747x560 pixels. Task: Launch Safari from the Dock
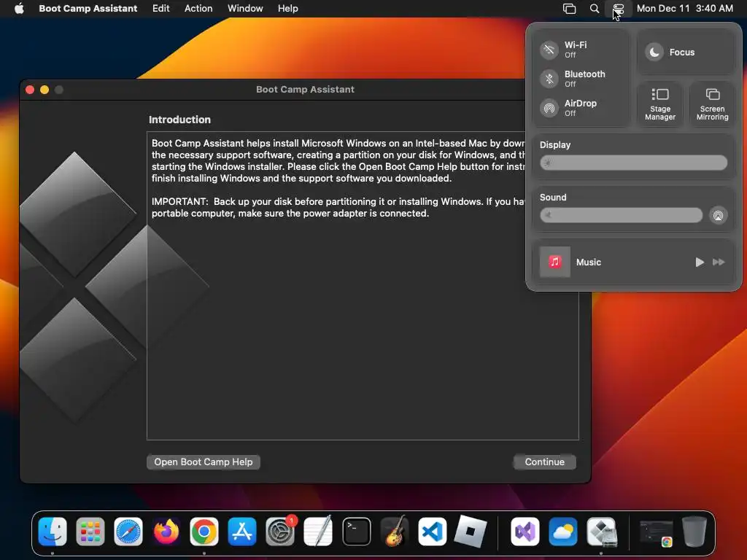(128, 532)
